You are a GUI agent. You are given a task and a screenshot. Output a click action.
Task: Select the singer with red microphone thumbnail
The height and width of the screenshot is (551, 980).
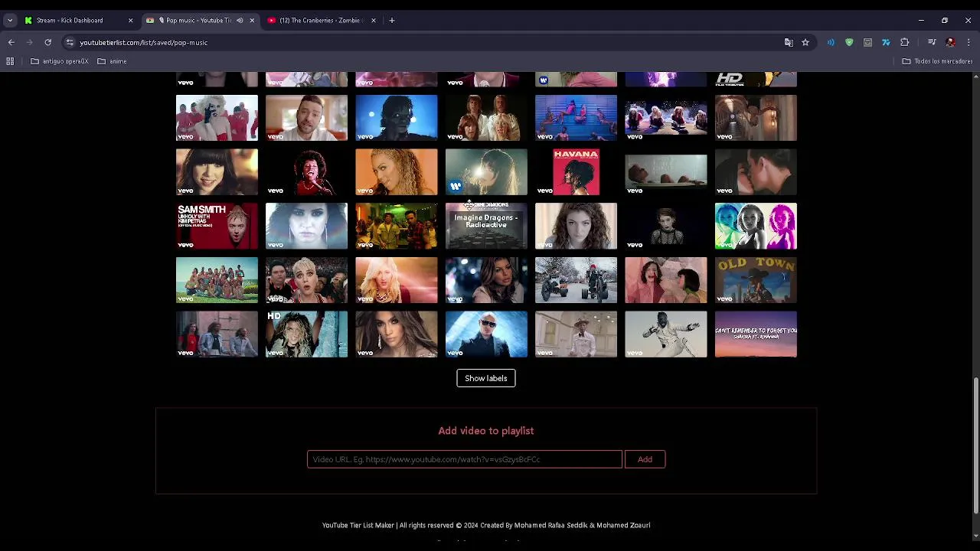[x=306, y=172]
